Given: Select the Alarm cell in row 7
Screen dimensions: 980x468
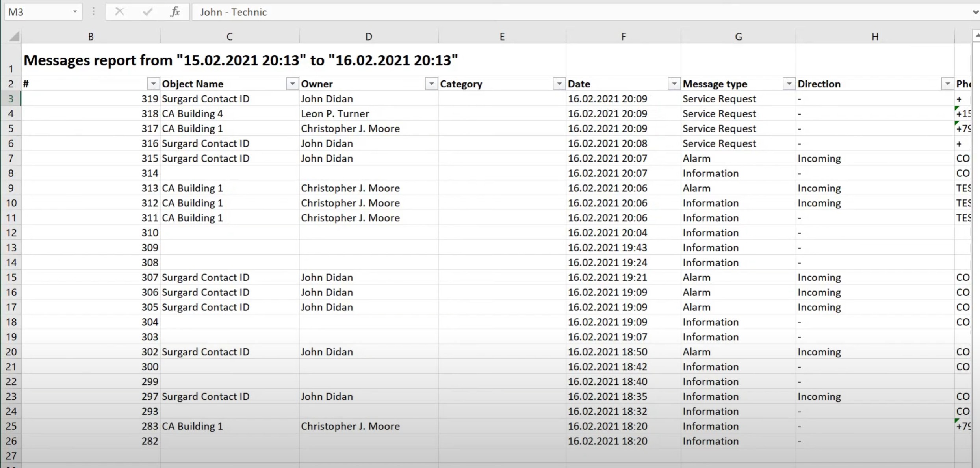Looking at the screenshot, I should click(739, 158).
